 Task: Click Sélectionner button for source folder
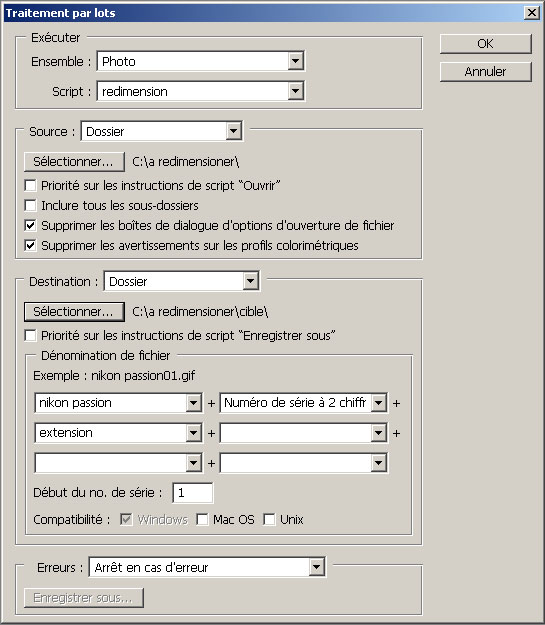pyautogui.click(x=74, y=162)
